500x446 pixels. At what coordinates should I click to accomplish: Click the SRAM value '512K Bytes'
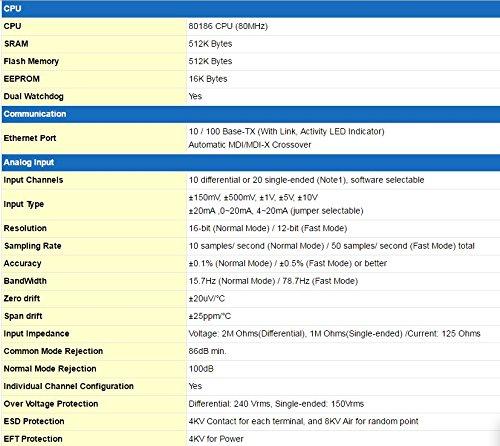pos(210,44)
